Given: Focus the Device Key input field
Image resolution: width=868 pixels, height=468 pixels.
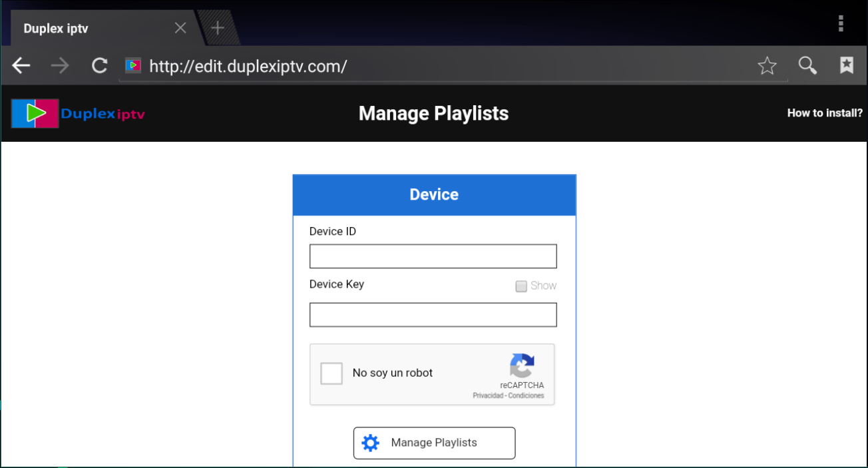Looking at the screenshot, I should [x=433, y=315].
